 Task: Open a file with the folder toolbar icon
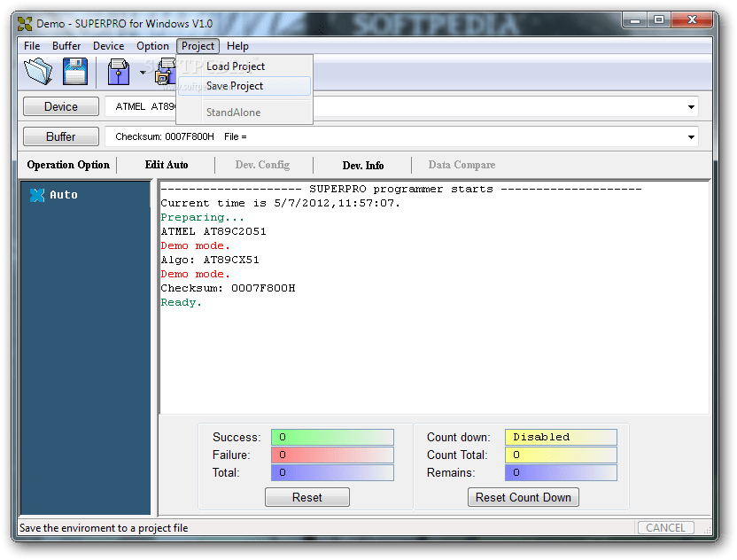click(x=37, y=71)
